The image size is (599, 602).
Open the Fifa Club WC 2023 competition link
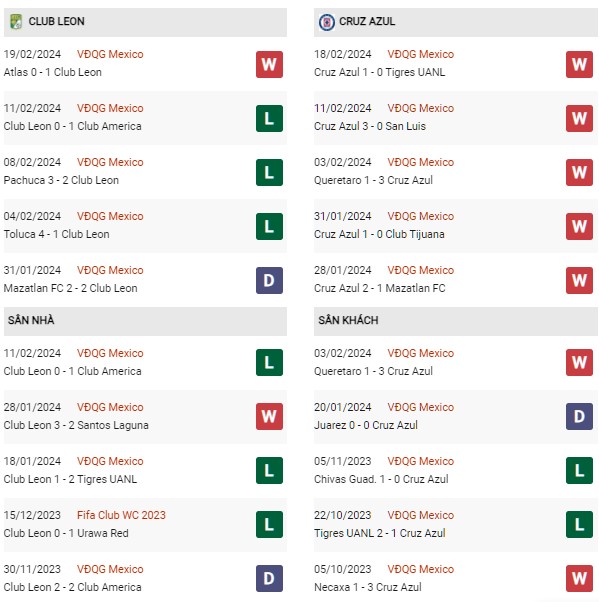point(121,515)
